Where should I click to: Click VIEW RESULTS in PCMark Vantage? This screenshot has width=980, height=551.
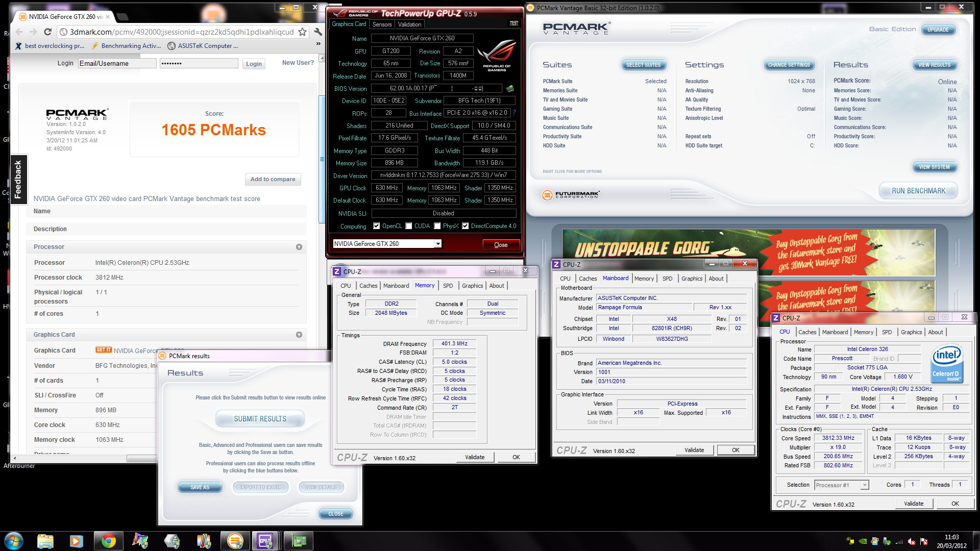coord(934,65)
